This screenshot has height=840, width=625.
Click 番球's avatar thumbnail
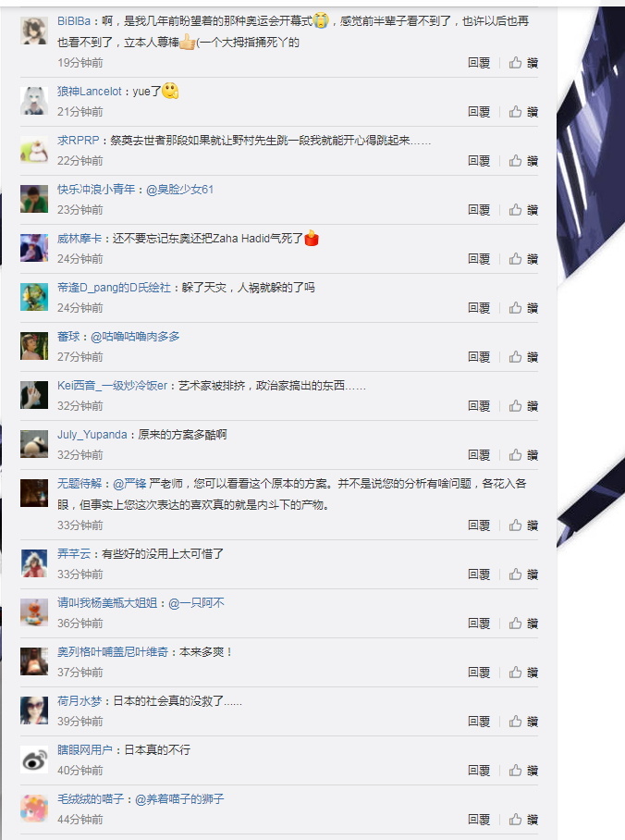point(34,346)
